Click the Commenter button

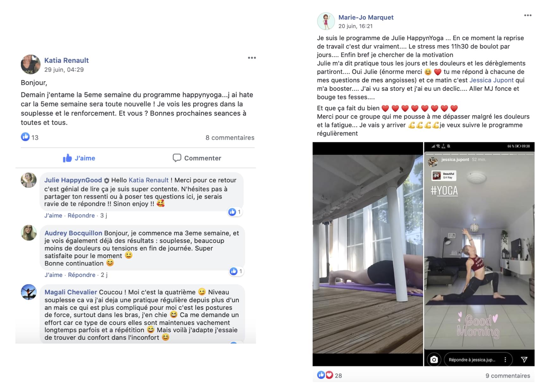pyautogui.click(x=197, y=158)
